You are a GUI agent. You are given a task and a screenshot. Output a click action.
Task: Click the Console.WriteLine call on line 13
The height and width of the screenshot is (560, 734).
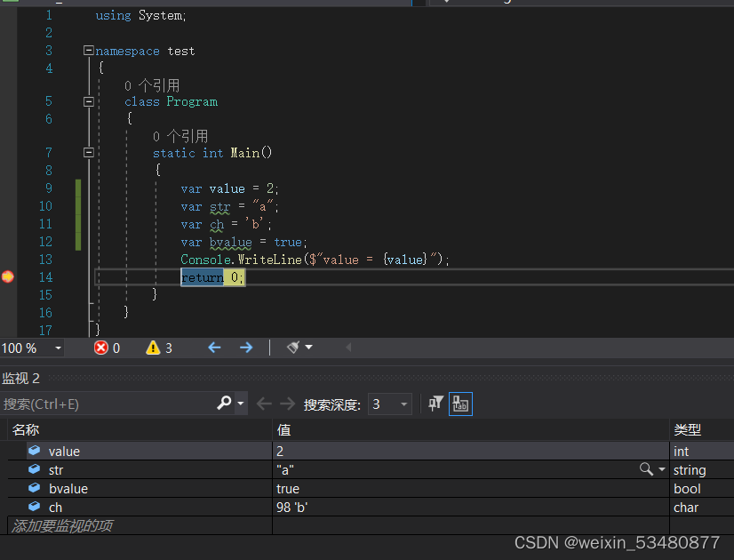315,260
